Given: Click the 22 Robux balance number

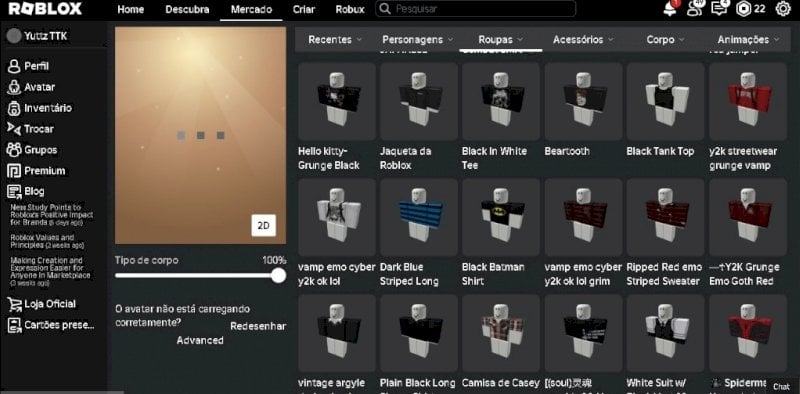Looking at the screenshot, I should [x=760, y=9].
